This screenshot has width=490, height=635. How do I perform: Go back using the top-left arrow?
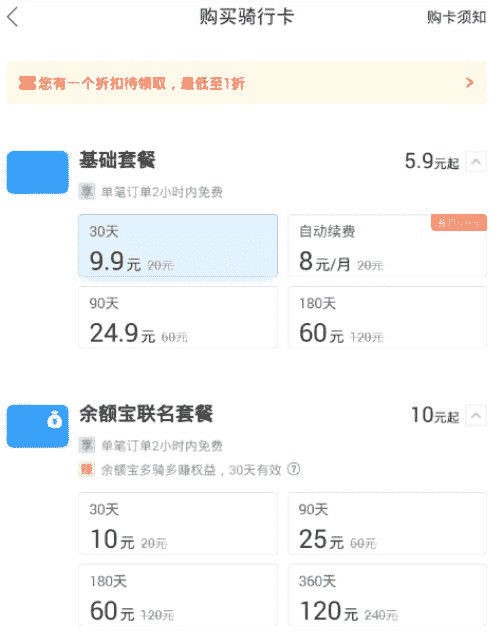point(13,17)
